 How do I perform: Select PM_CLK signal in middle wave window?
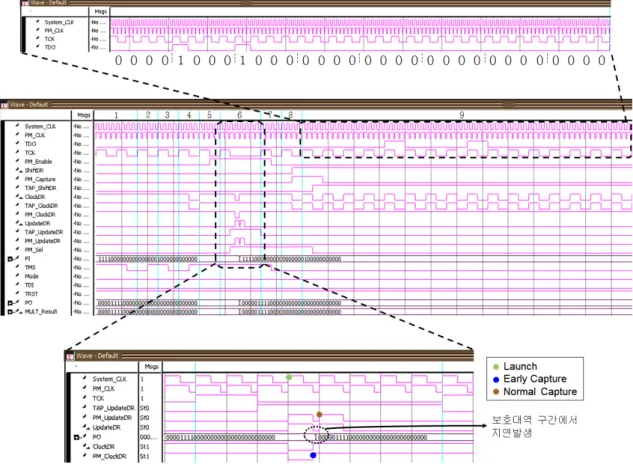pos(34,135)
